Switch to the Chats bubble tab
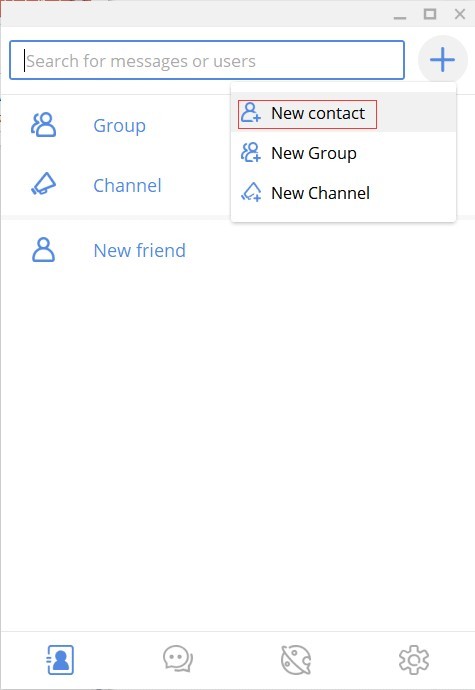Image resolution: width=475 pixels, height=690 pixels. tap(178, 659)
